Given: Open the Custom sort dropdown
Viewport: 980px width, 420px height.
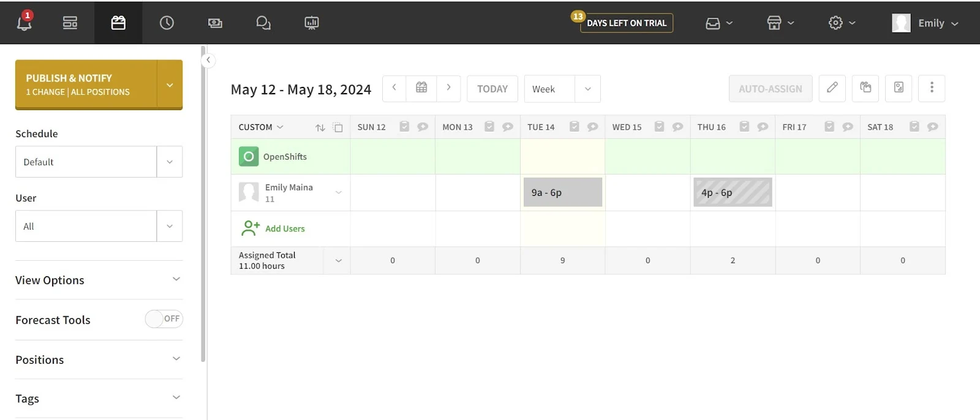Looking at the screenshot, I should (261, 127).
